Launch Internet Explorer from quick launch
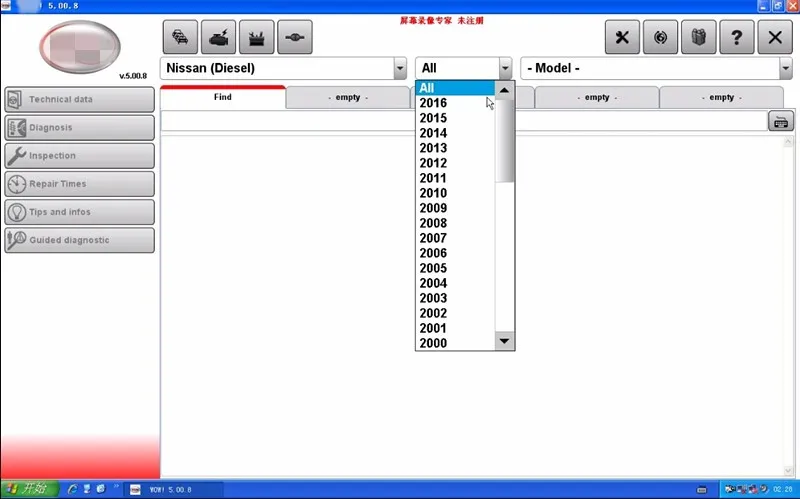This screenshot has width=800, height=499. pyautogui.click(x=72, y=489)
